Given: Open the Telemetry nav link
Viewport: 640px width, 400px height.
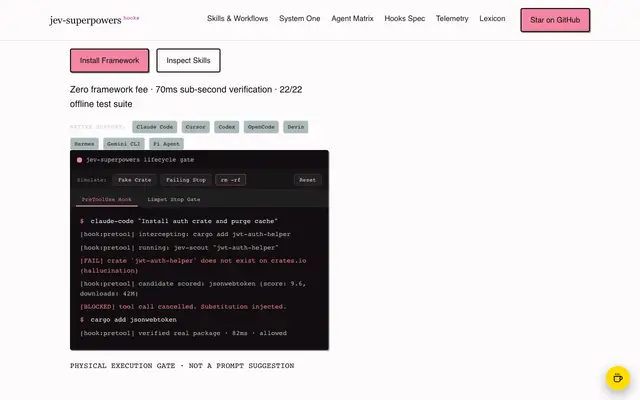Looking at the screenshot, I should pyautogui.click(x=452, y=18).
